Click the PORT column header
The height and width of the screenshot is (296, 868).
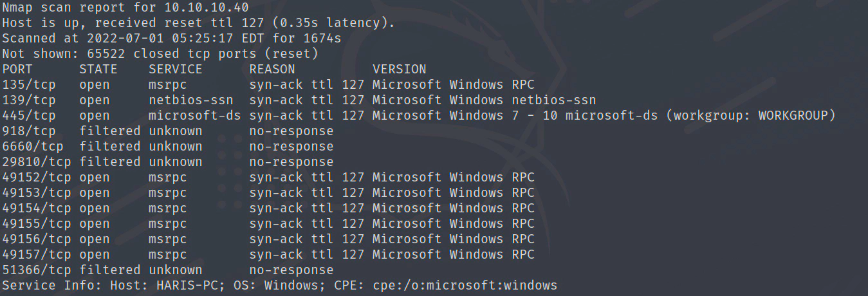click(17, 69)
